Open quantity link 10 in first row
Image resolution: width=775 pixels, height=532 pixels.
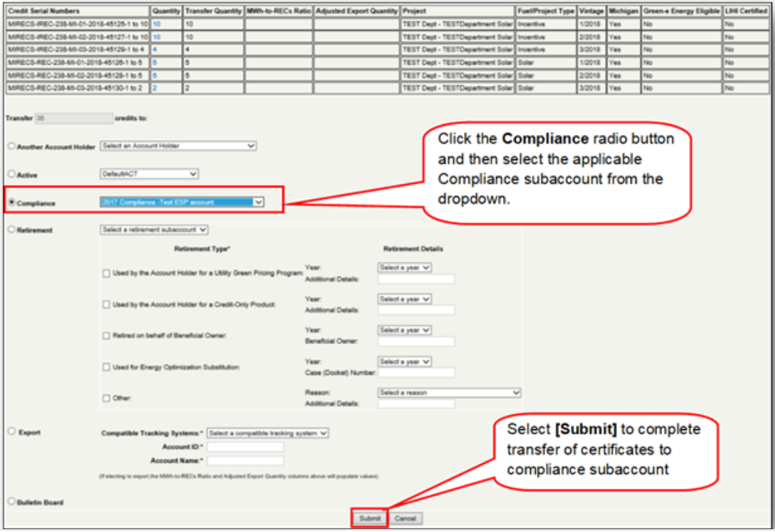pyautogui.click(x=156, y=24)
